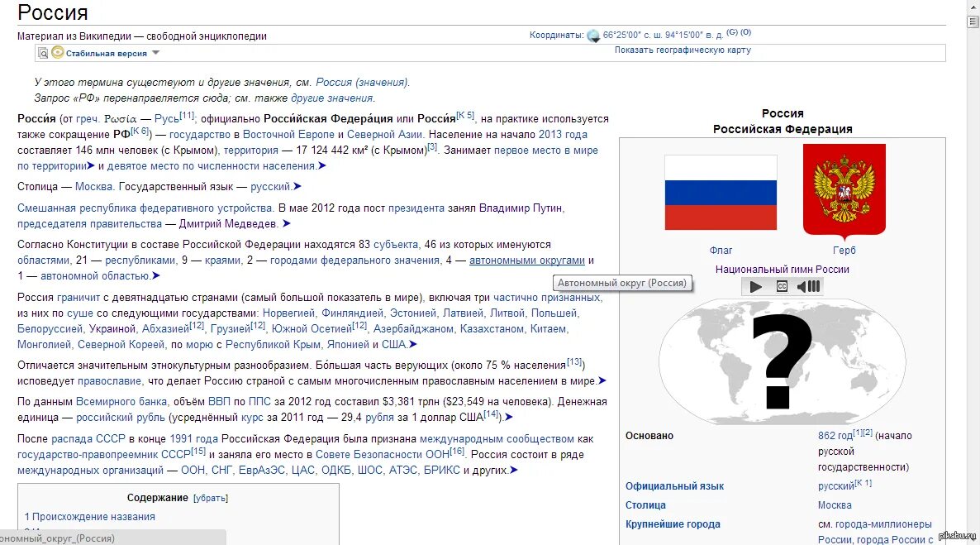
Task: Open the 2013 года link
Action: click(563, 134)
